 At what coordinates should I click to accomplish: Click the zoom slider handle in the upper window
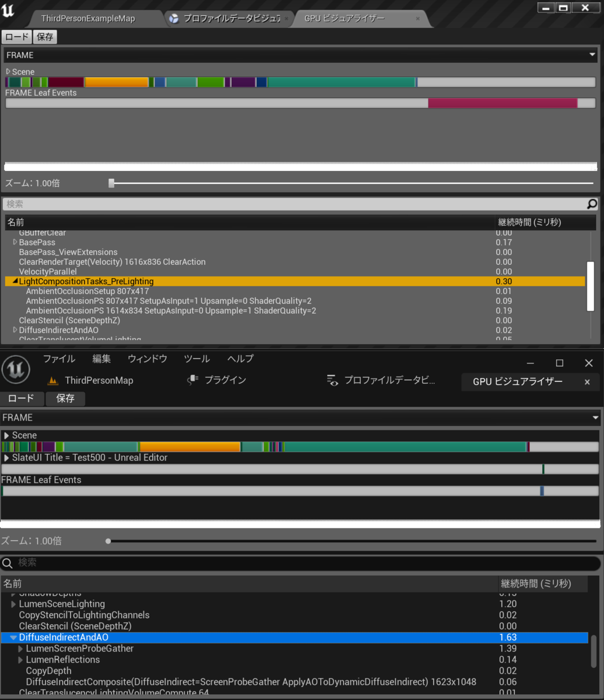click(x=111, y=183)
